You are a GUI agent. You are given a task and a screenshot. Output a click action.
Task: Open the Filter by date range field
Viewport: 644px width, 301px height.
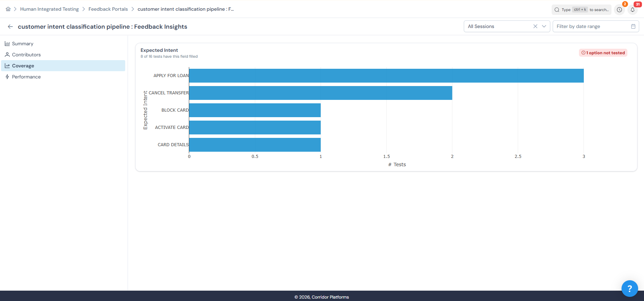point(591,26)
